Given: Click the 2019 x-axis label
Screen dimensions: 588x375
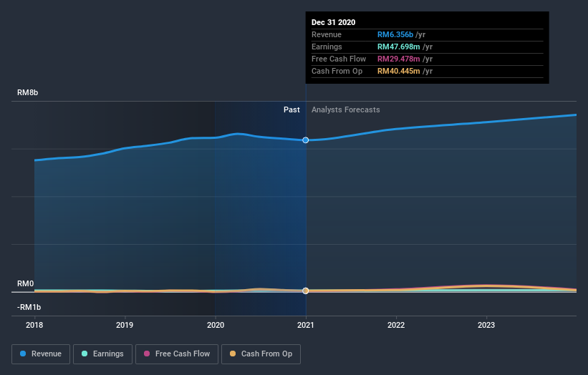Looking at the screenshot, I should click(125, 325).
